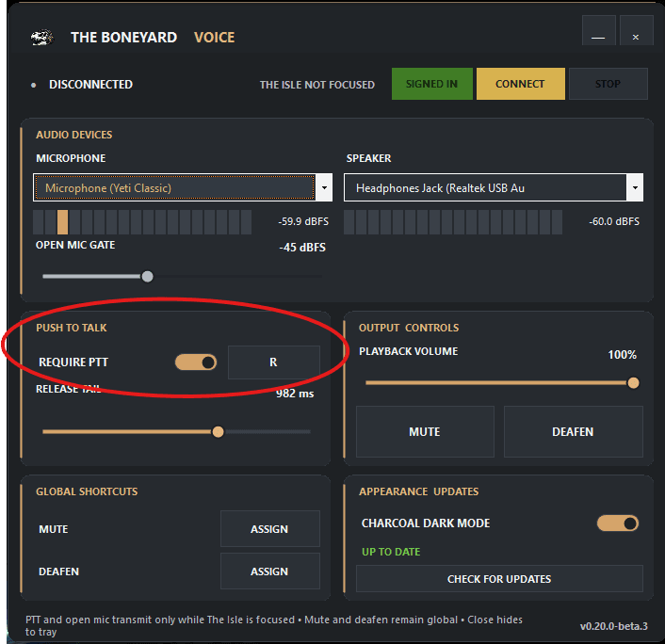Click the UP TO DATE status
665x644 pixels.
point(391,552)
